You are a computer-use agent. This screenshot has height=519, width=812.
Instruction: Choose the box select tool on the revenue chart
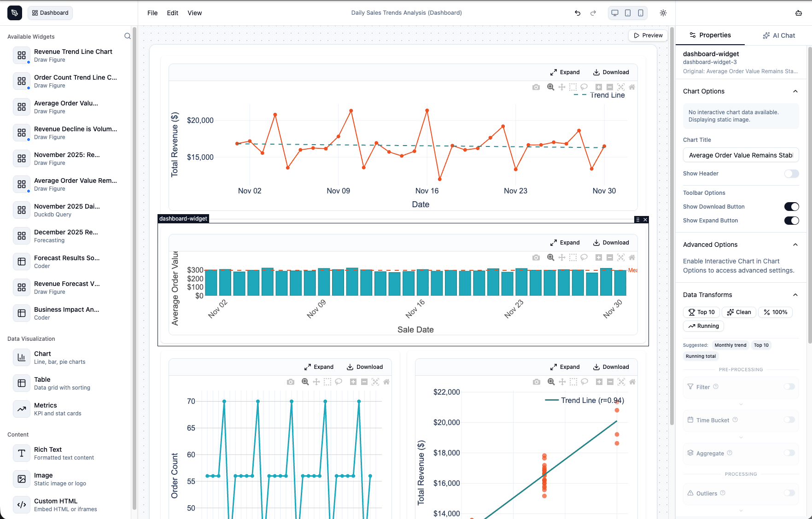pos(572,87)
